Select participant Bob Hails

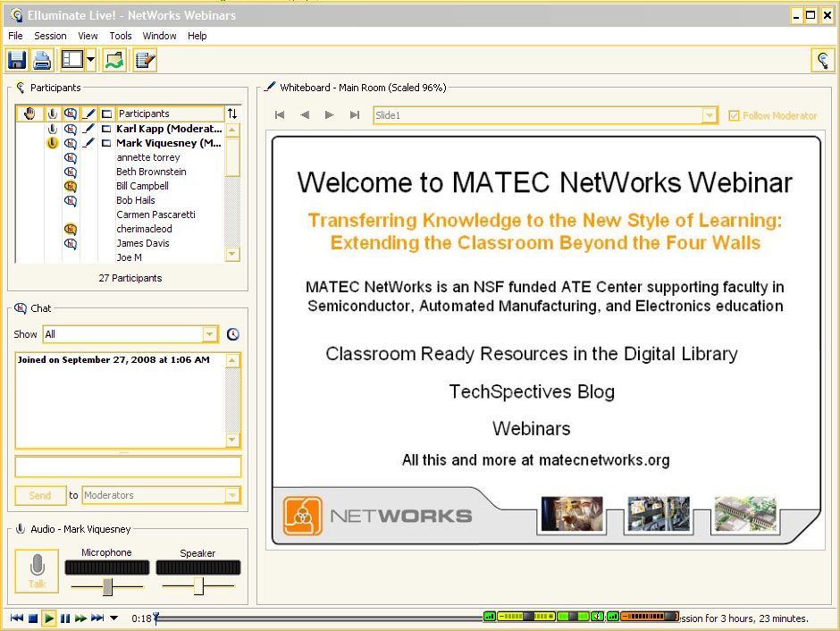tap(136, 200)
